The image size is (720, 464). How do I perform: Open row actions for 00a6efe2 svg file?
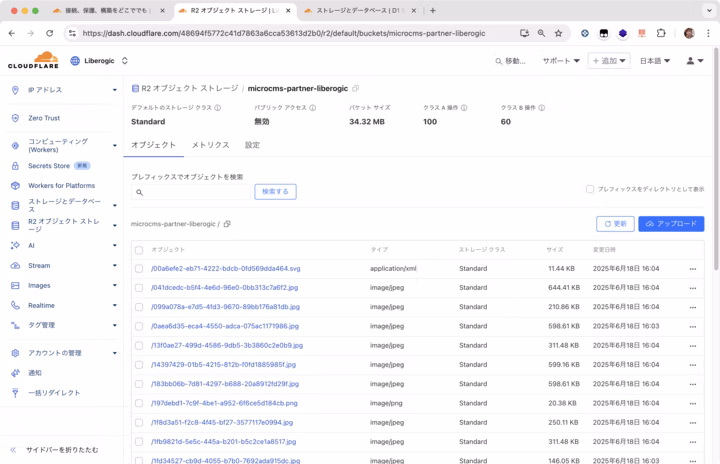pos(692,269)
